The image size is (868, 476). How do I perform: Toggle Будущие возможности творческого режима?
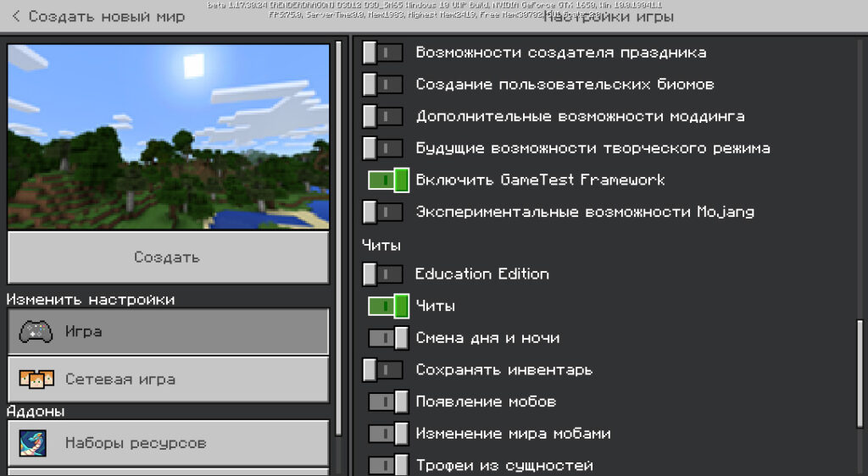coord(383,148)
